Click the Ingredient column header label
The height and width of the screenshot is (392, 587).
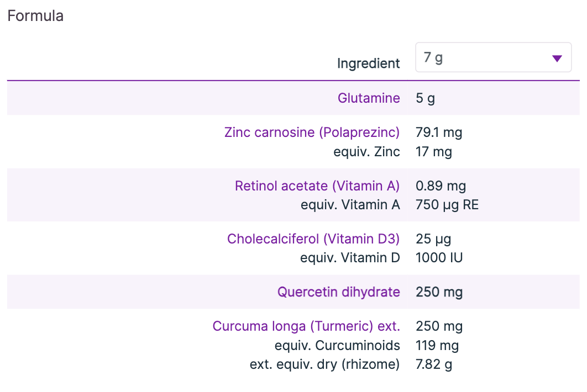tap(368, 63)
